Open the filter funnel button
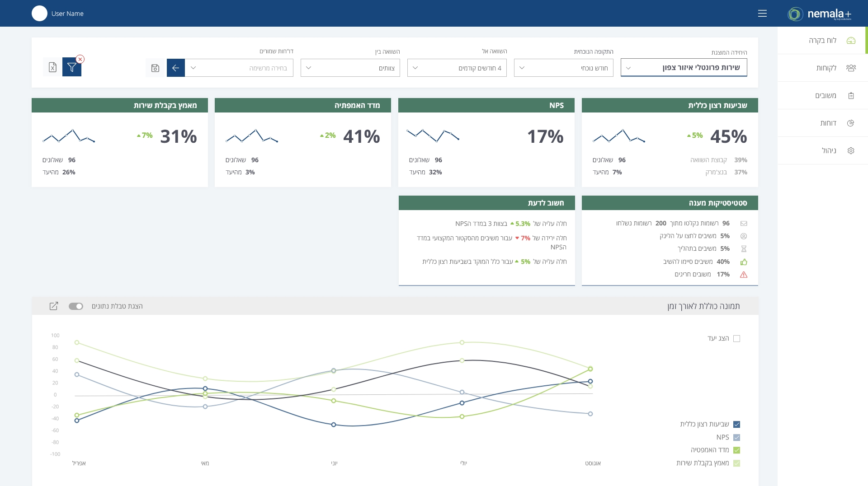Screen dimensions: 868x486 (72, 67)
